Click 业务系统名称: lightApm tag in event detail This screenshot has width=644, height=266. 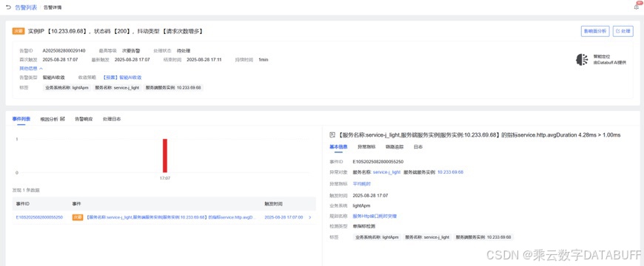coord(377,237)
